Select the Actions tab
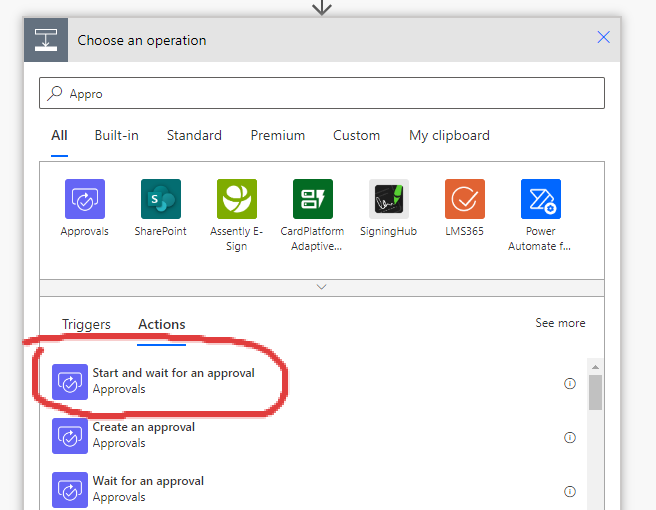656x510 pixels. pyautogui.click(x=161, y=325)
